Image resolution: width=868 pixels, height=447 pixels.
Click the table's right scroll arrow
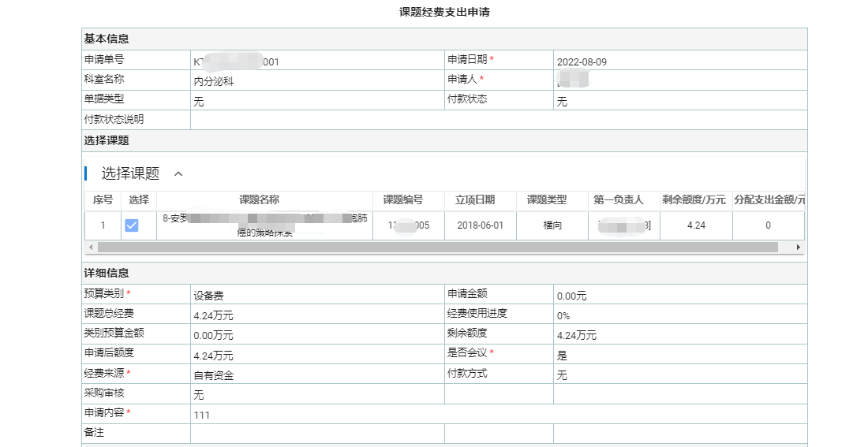pos(799,248)
